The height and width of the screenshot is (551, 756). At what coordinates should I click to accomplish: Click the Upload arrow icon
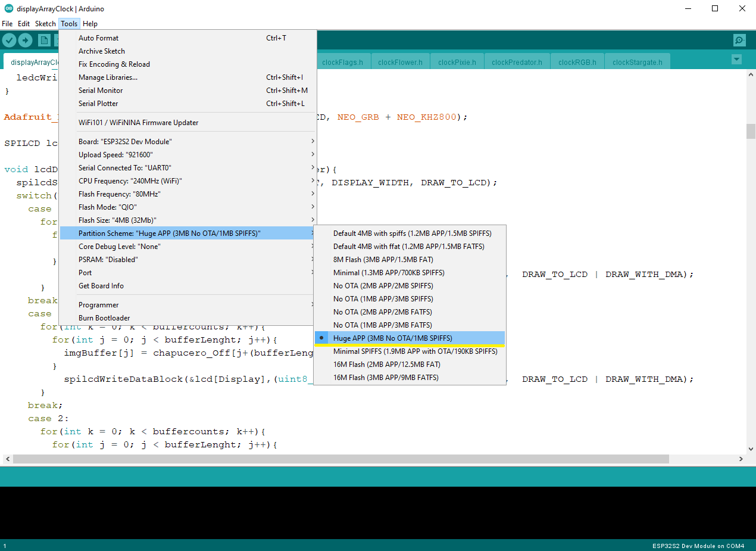pos(25,40)
